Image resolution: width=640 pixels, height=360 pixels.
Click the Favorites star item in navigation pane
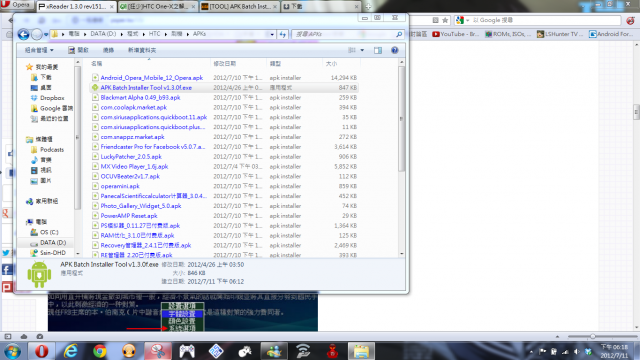42,67
